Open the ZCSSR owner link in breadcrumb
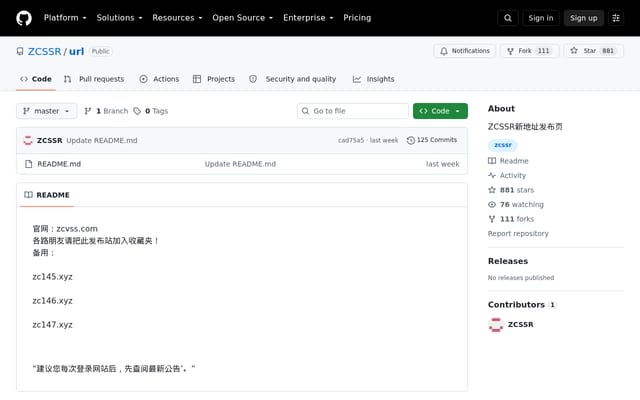This screenshot has width=640, height=400. pyautogui.click(x=44, y=51)
